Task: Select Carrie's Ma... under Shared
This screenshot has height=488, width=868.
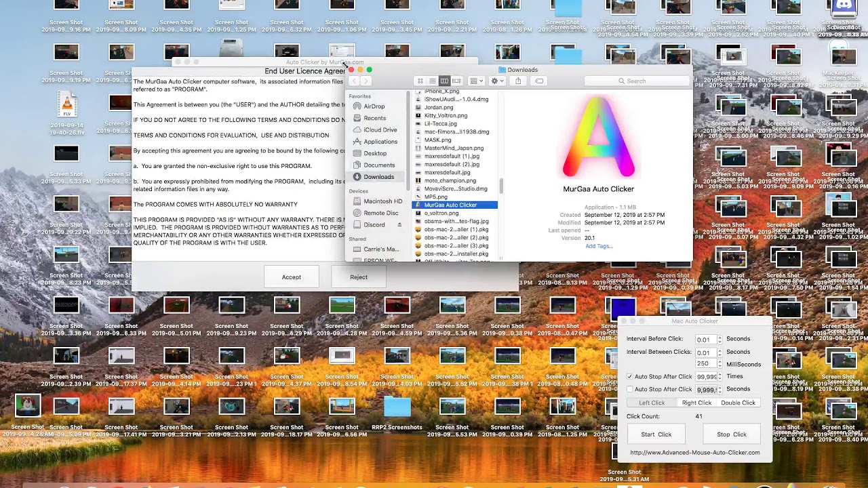Action: tap(381, 249)
